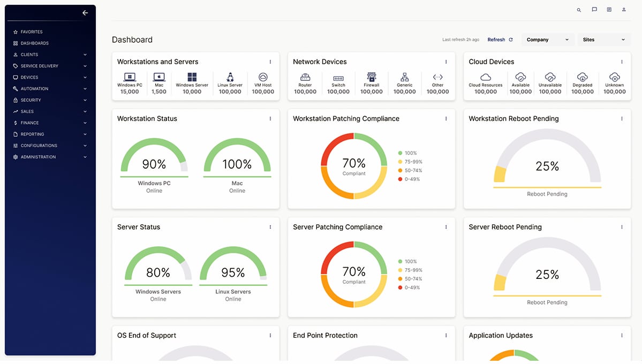642x364 pixels.
Task: Select the Firewall icon in Network Devices
Action: [371, 77]
